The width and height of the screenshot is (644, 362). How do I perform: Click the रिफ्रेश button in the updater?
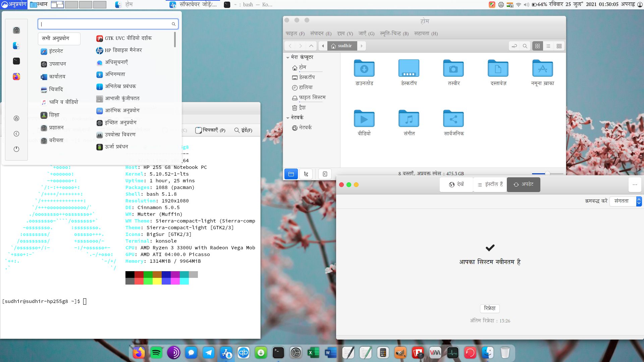click(489, 308)
